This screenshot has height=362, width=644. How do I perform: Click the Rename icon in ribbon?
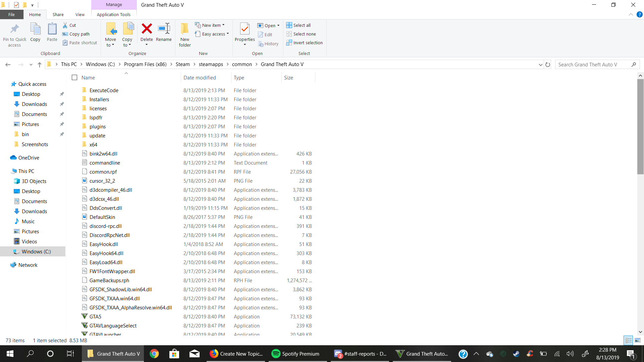pos(164,29)
